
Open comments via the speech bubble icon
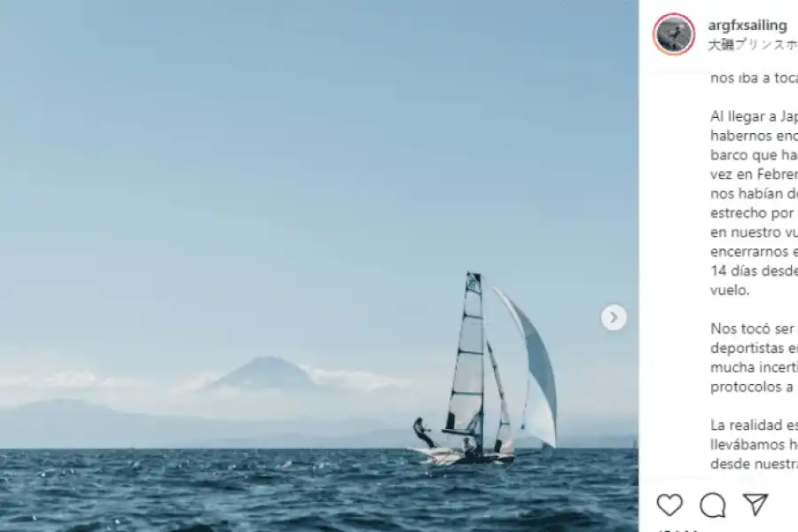713,505
